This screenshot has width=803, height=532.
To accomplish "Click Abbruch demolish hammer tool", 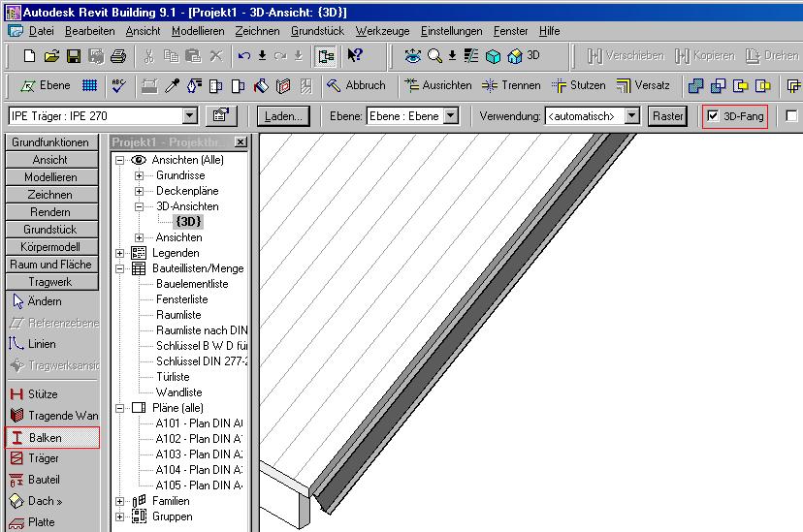I will [356, 85].
